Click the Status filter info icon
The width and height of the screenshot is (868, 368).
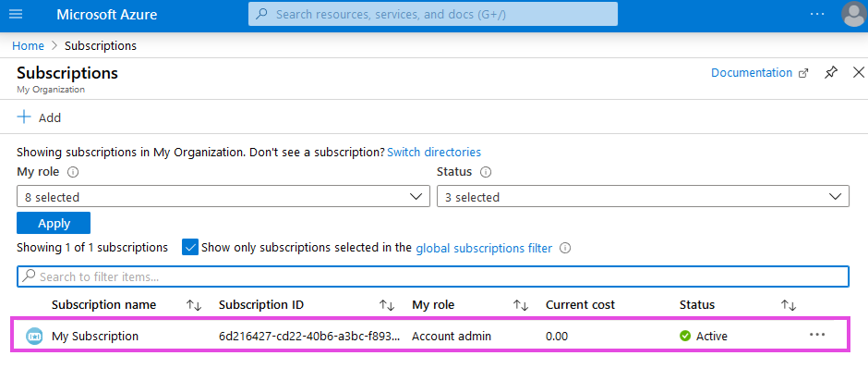486,172
